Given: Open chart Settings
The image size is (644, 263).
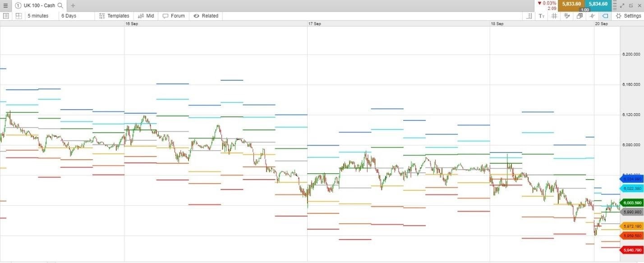Looking at the screenshot, I should (628, 16).
